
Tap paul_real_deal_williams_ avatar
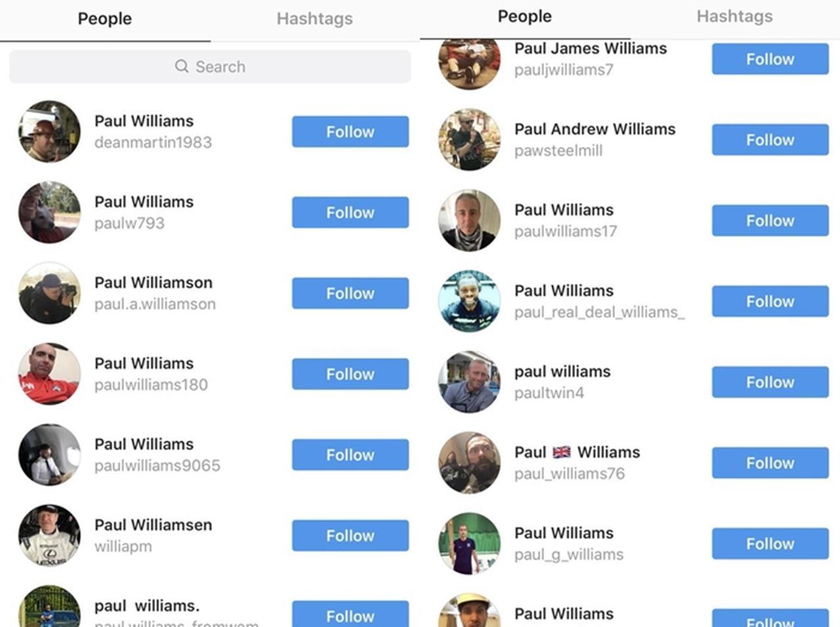469,301
